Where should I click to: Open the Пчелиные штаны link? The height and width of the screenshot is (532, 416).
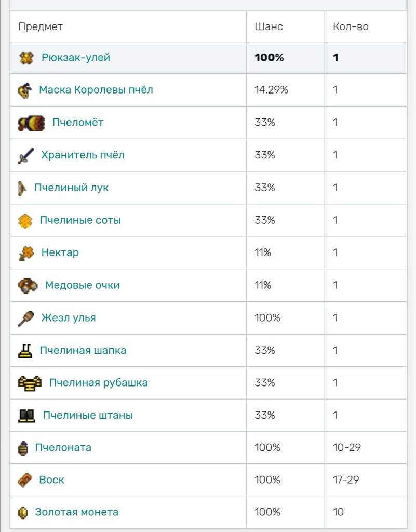[x=88, y=415]
